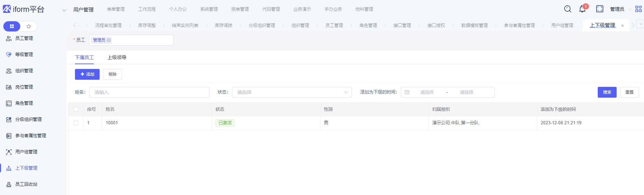
Task: Expand the platform dropdown next to iform logo
Action: coord(64,10)
